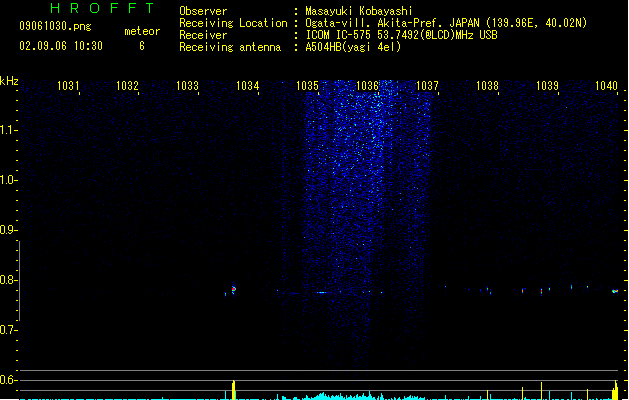Click the 0.9 kHz frequency label
The image size is (629, 400).
[9, 230]
